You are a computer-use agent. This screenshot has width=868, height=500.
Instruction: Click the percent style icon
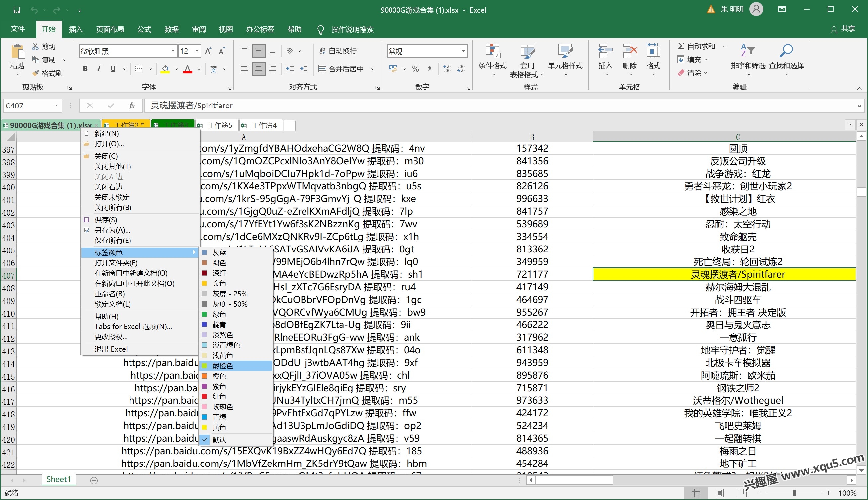tap(415, 69)
